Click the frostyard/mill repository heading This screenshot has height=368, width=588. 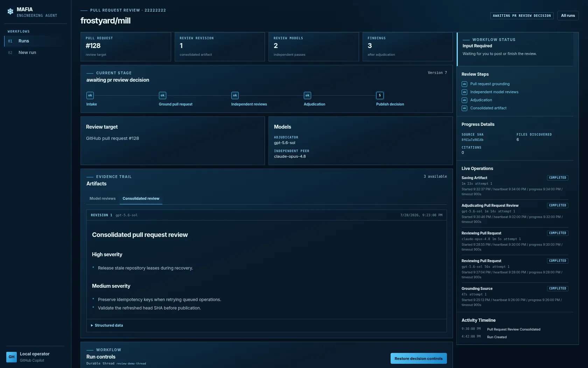[x=105, y=21]
